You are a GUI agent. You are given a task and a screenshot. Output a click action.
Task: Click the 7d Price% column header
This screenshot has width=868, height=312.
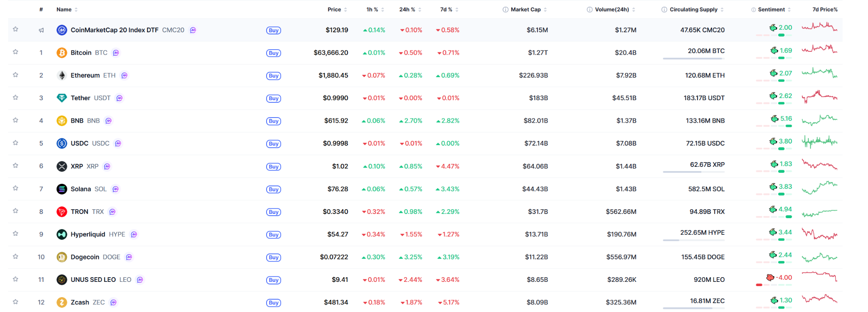tap(825, 9)
